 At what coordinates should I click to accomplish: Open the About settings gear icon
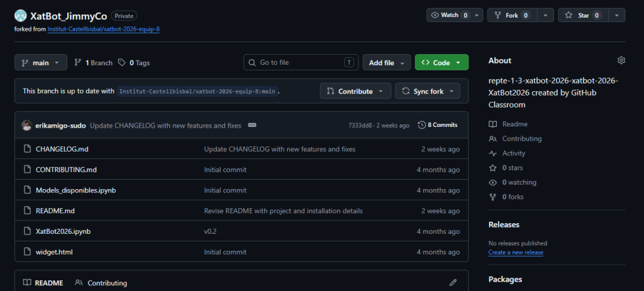(621, 60)
